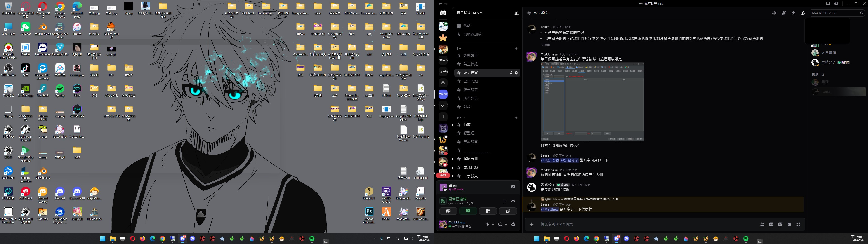Open Discord user settings gear
Screen dimensions: 868x244
(513, 224)
